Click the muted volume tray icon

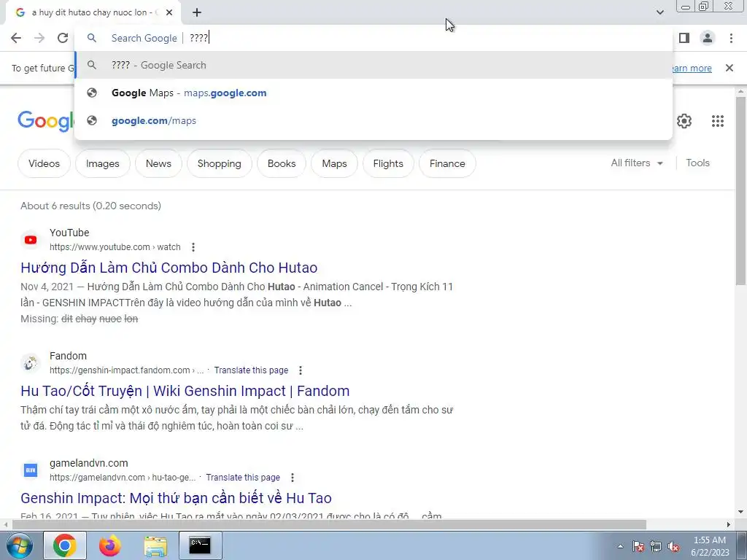coord(673,547)
